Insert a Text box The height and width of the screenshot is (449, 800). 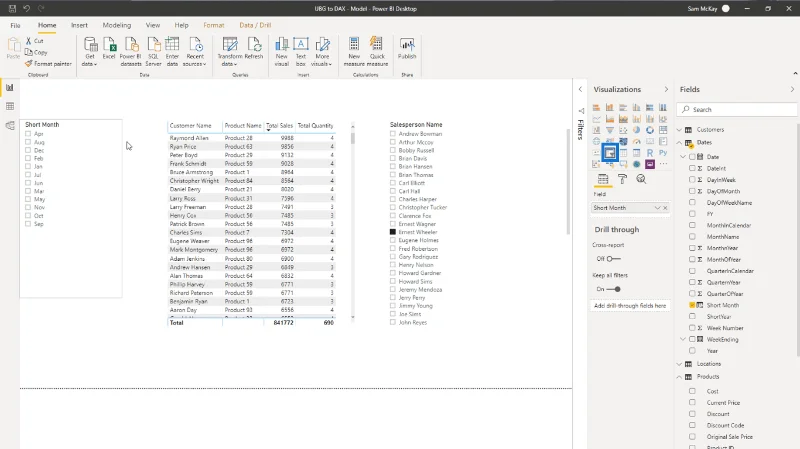click(x=301, y=52)
